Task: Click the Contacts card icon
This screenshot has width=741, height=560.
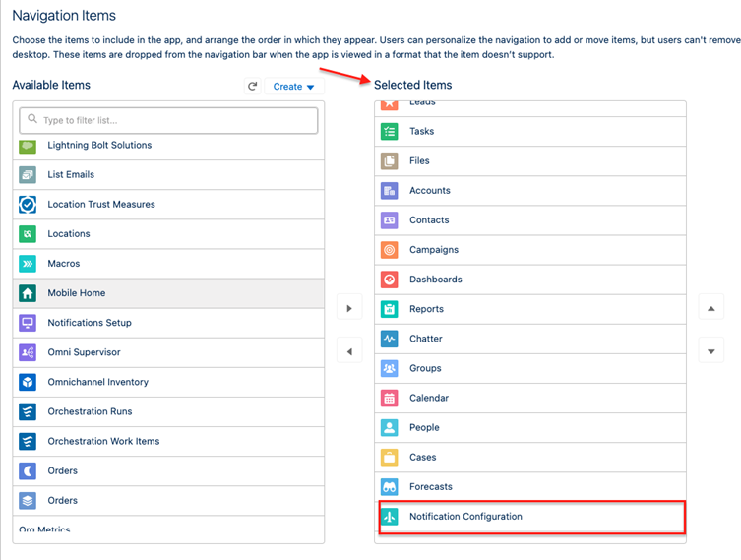Action: click(x=389, y=220)
